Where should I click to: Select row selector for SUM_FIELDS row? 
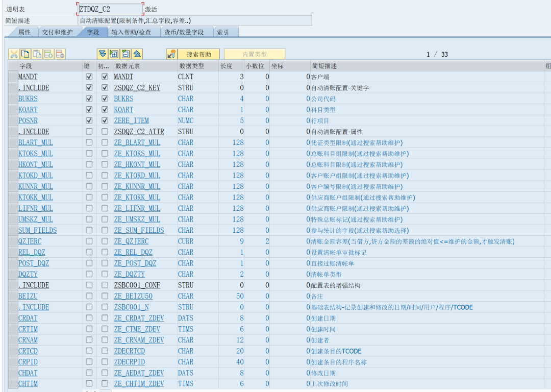click(13, 230)
